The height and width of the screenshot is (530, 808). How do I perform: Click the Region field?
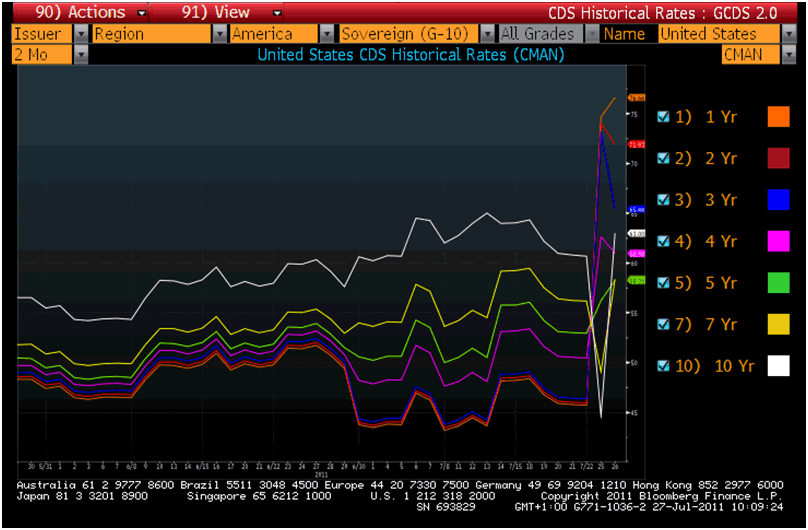(x=153, y=34)
